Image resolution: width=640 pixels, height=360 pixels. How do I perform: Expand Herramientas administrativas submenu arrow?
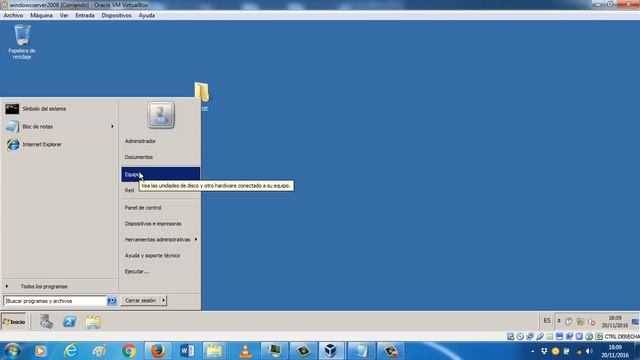tap(196, 240)
